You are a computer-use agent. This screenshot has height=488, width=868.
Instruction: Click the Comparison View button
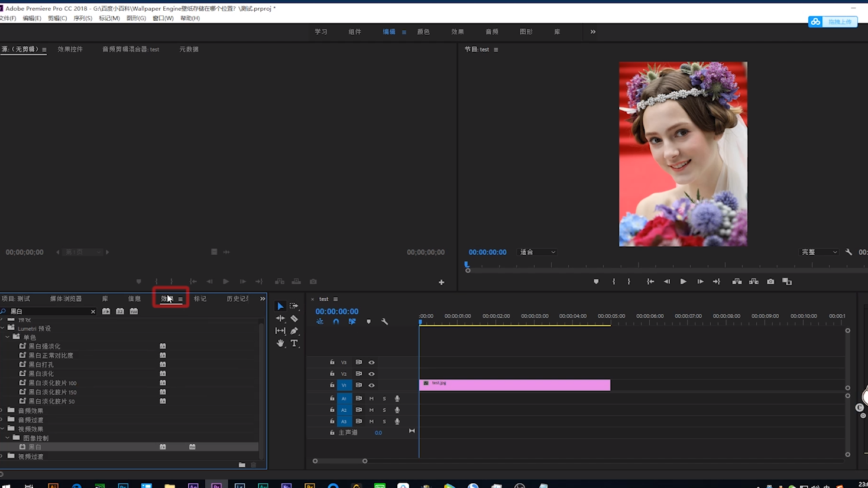click(x=787, y=282)
